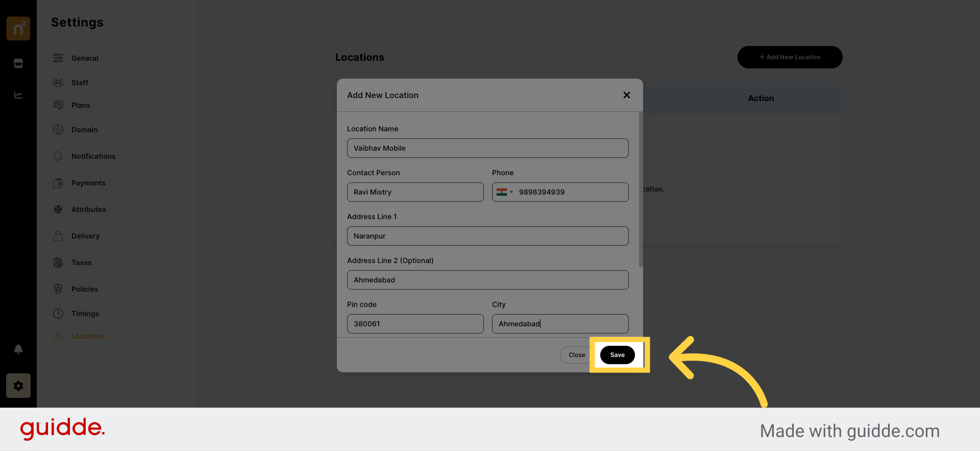Click the Staff people icon
Screen dimensions: 980x451
pyautogui.click(x=58, y=82)
